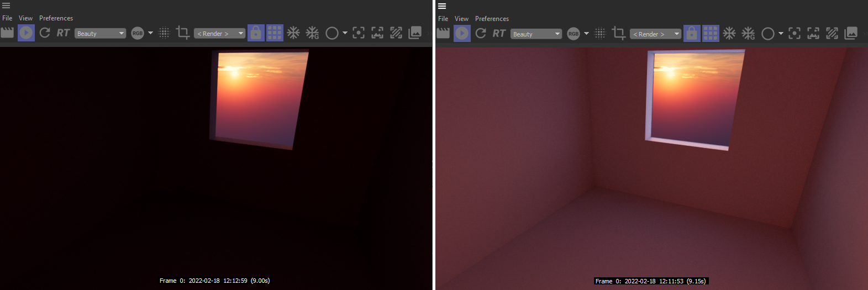Open the < Render > camera dropdown on right
This screenshot has width=868, height=290.
click(655, 34)
